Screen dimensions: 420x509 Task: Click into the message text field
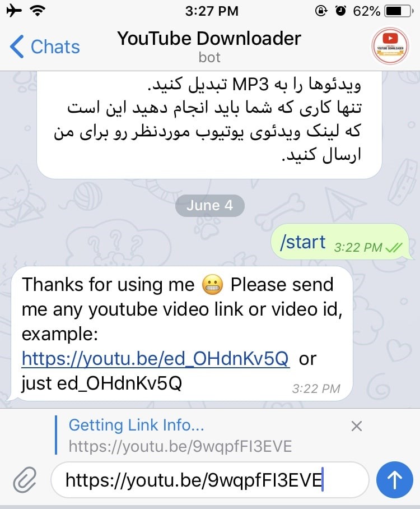210,480
